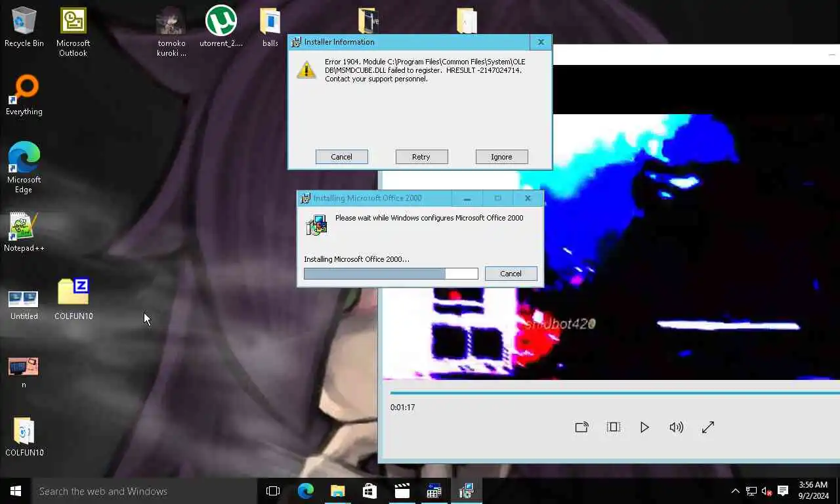Open the Store app from the taskbar
Image resolution: width=840 pixels, height=504 pixels.
(x=369, y=491)
